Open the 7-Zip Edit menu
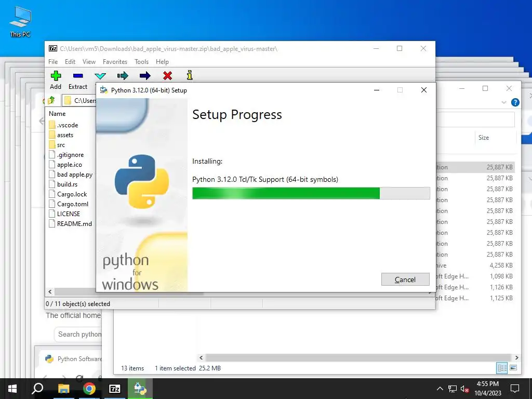Image resolution: width=532 pixels, height=399 pixels. point(70,62)
